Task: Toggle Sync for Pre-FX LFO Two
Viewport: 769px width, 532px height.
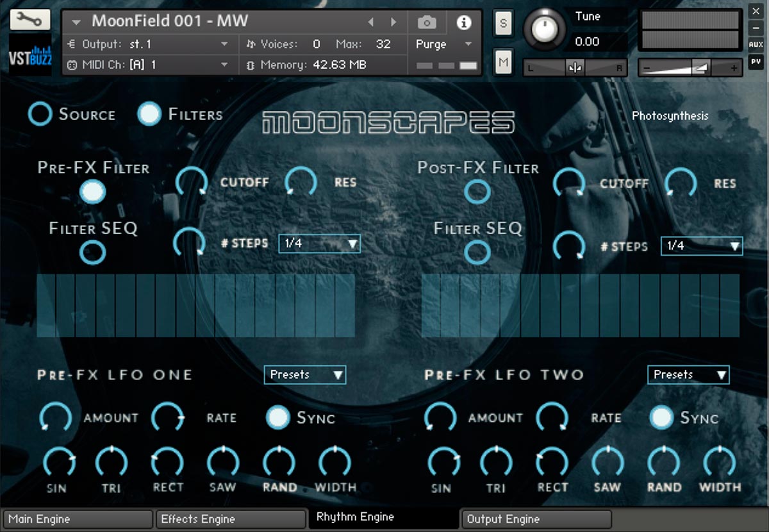Action: (x=662, y=417)
